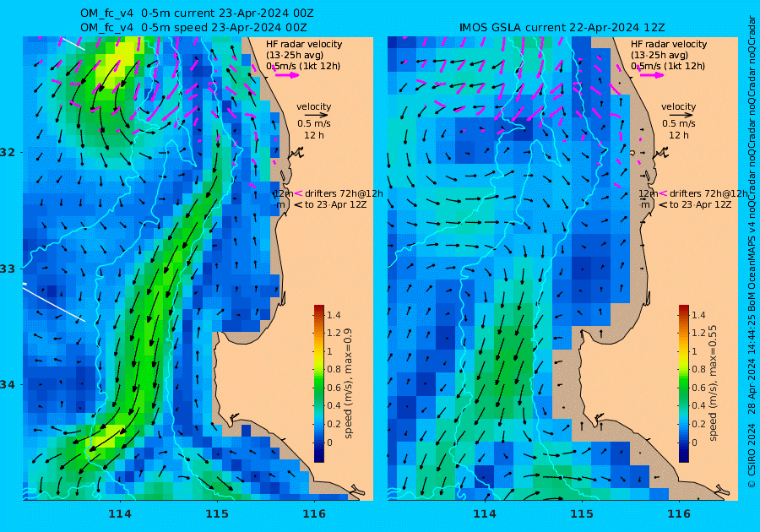
Task: Click latitude label 34 on left axis
Action: coord(8,385)
